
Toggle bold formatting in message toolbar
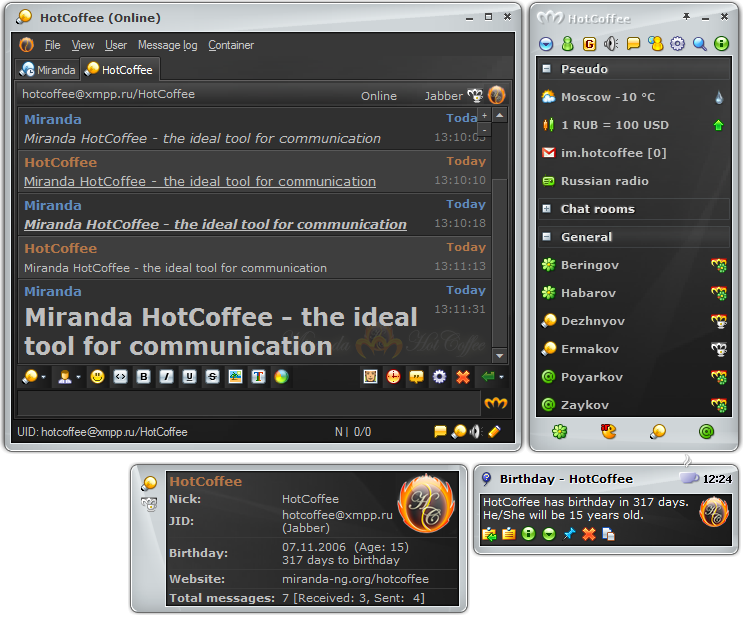(144, 377)
